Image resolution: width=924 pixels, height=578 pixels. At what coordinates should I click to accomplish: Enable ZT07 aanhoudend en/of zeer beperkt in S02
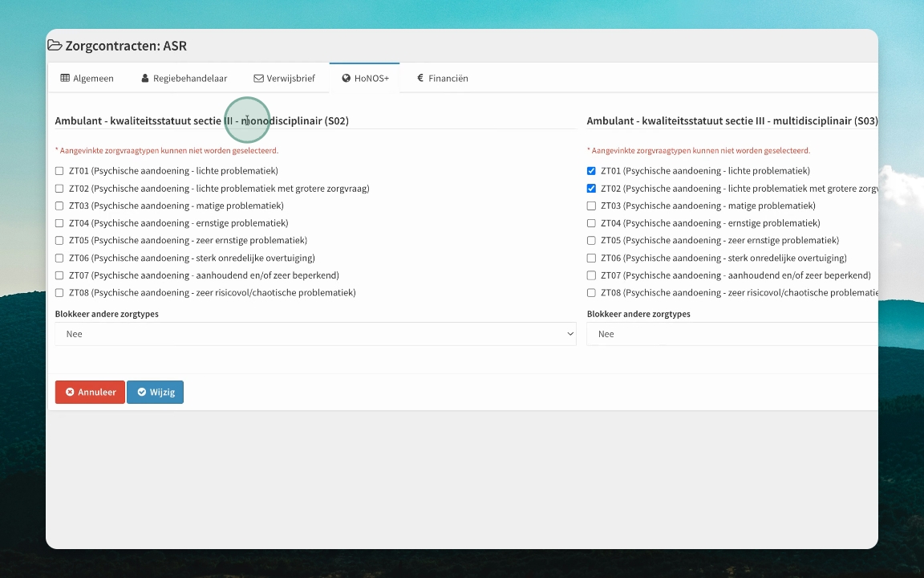[x=59, y=275]
